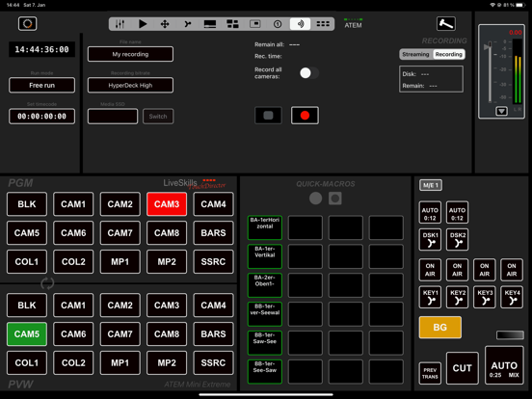
Task: Open the Run mode Free run selector
Action: [x=41, y=85]
